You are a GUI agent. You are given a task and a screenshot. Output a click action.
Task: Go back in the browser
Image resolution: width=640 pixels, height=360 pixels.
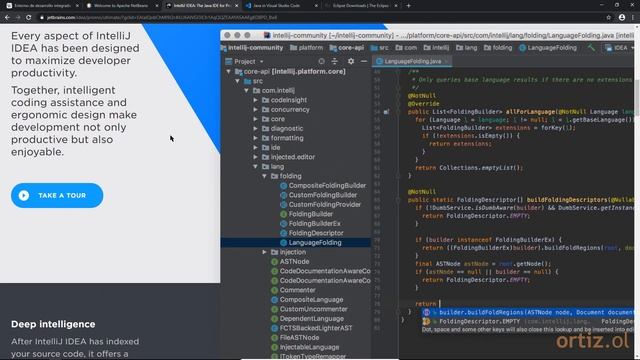[x=7, y=18]
